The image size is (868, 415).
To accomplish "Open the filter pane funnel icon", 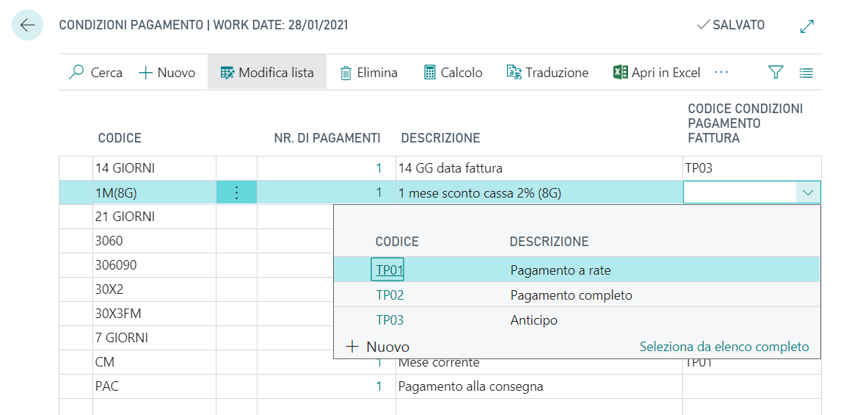I will (x=776, y=72).
